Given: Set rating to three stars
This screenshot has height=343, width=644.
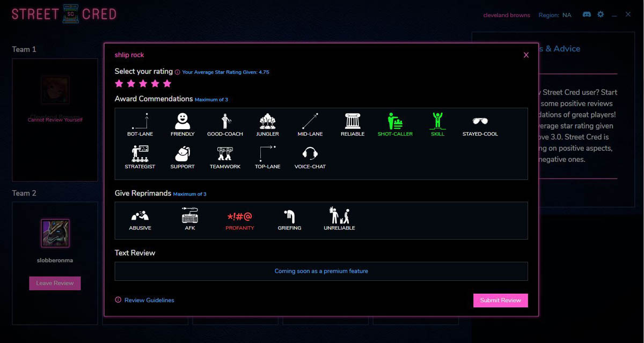Looking at the screenshot, I should pos(143,84).
